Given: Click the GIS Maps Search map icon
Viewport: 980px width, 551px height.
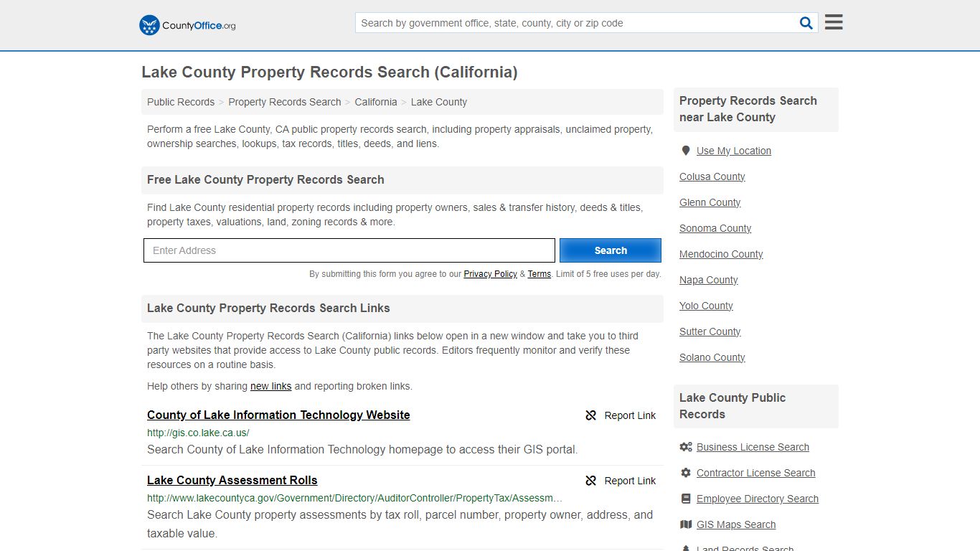Looking at the screenshot, I should click(x=686, y=524).
